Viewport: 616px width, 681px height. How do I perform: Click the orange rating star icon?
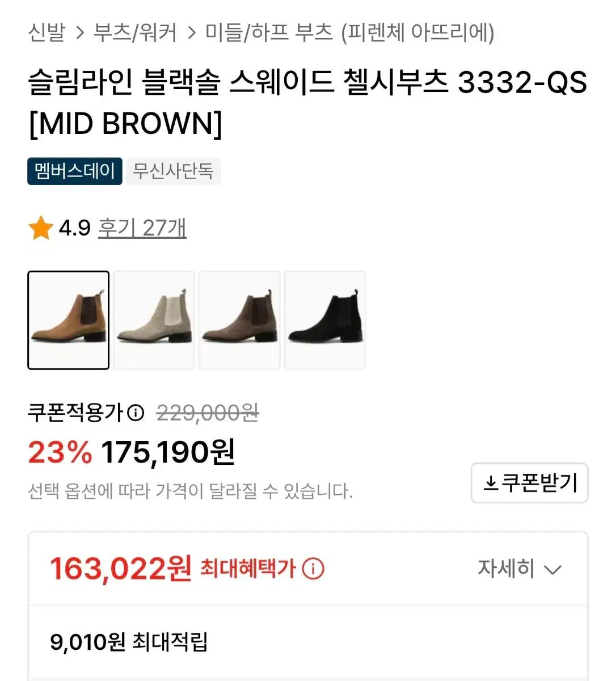click(x=41, y=228)
